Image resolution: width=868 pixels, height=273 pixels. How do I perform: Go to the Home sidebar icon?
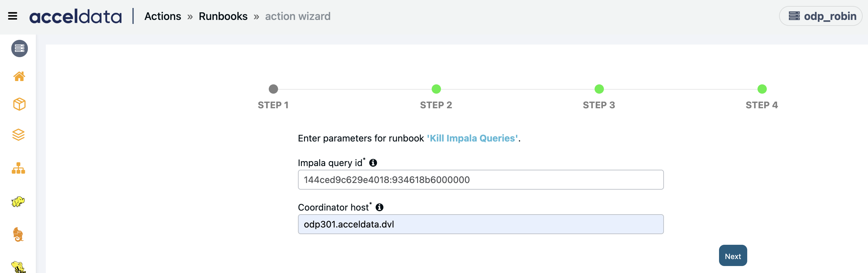click(19, 76)
